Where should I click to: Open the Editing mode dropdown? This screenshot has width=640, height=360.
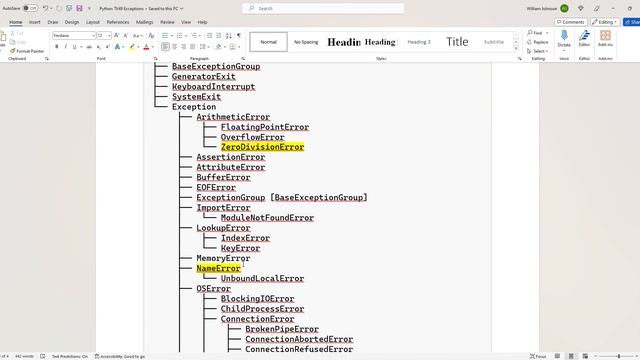point(604,22)
